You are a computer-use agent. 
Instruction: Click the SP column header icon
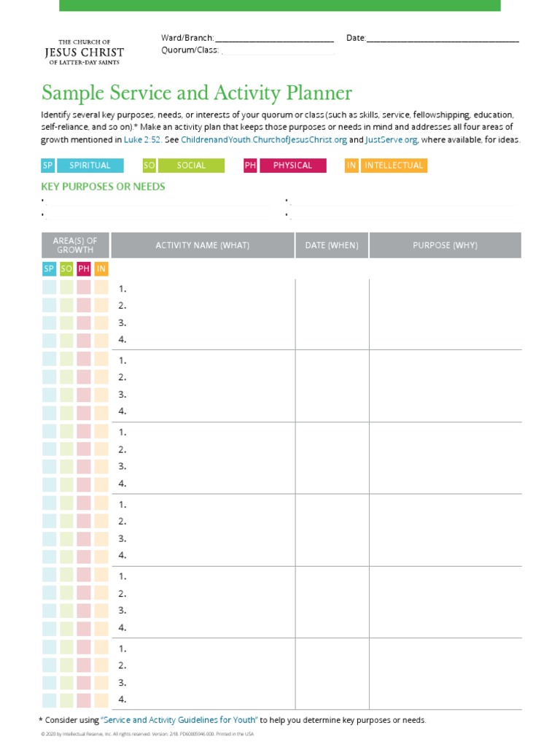pyautogui.click(x=49, y=269)
